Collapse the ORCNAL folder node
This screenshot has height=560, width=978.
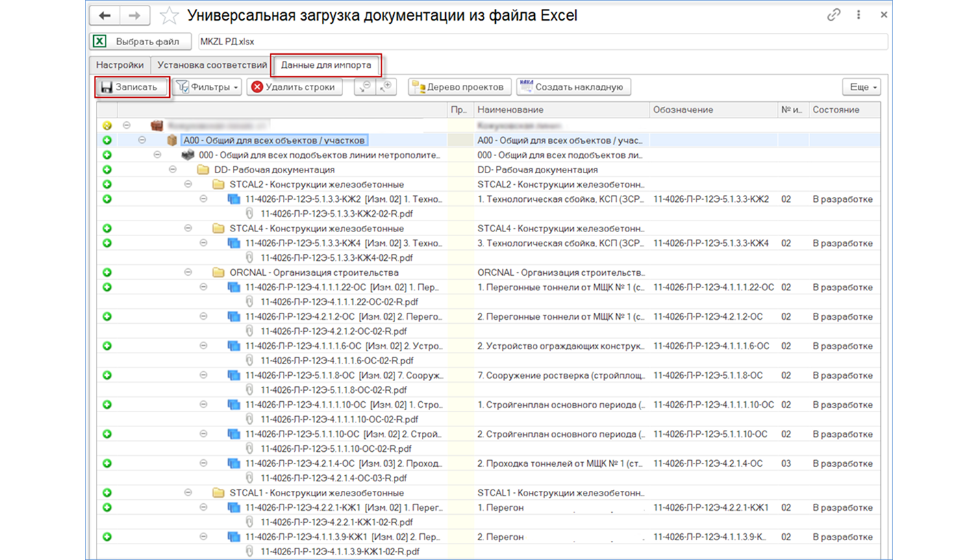pos(188,272)
